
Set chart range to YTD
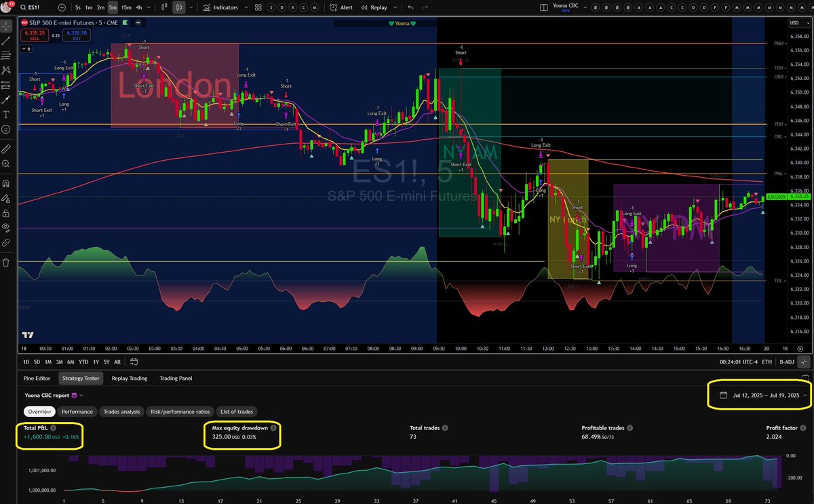(x=84, y=362)
